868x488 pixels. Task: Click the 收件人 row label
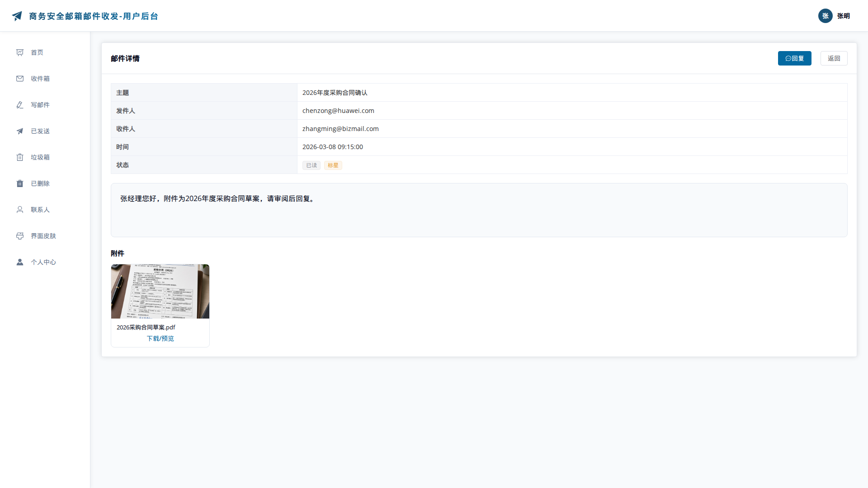(126, 129)
